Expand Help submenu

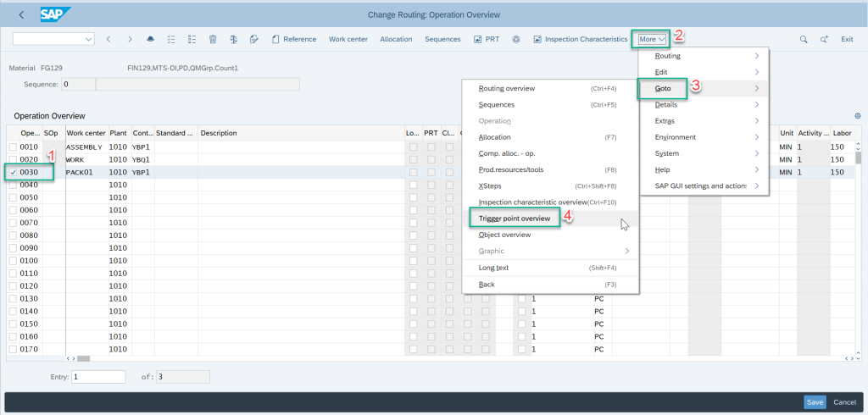coord(704,170)
